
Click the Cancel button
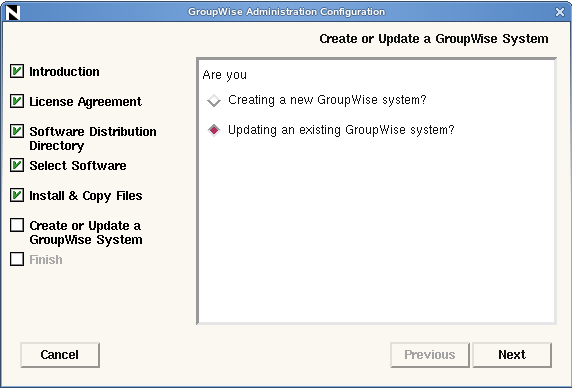pyautogui.click(x=60, y=355)
